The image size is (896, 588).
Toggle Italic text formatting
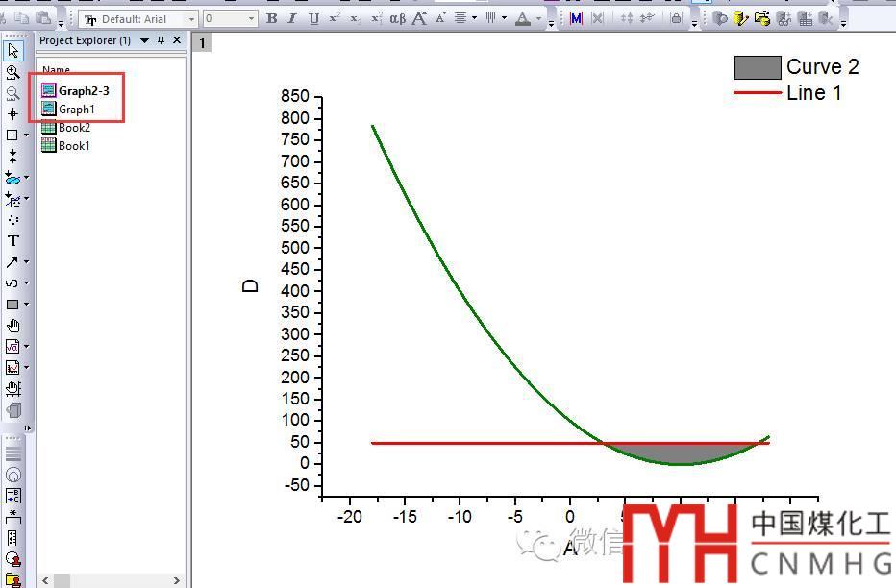293,18
